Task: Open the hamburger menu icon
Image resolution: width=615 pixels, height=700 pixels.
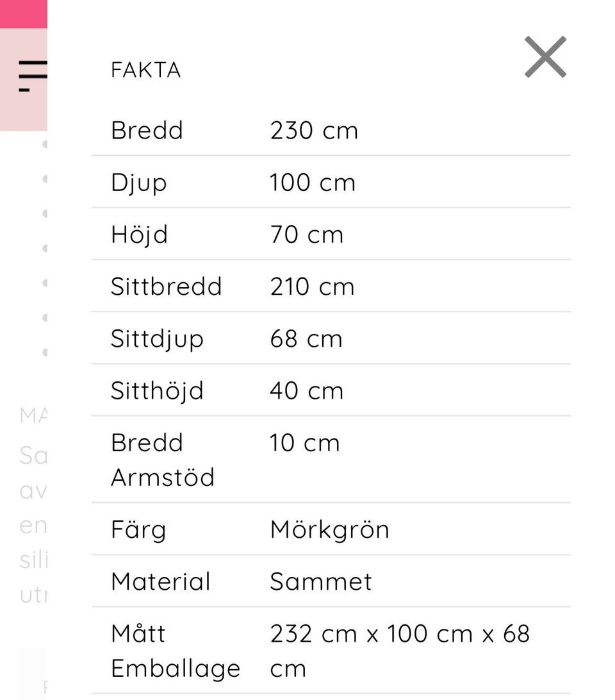Action: (x=32, y=76)
